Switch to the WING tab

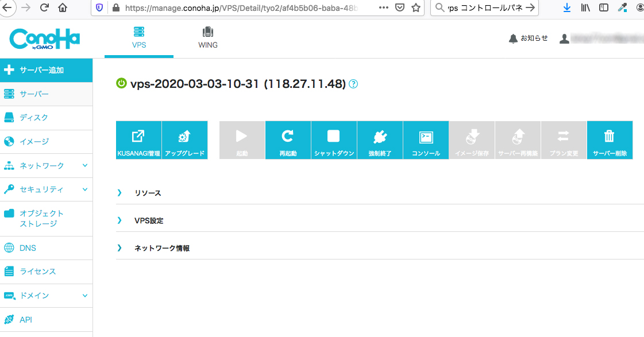click(x=208, y=38)
